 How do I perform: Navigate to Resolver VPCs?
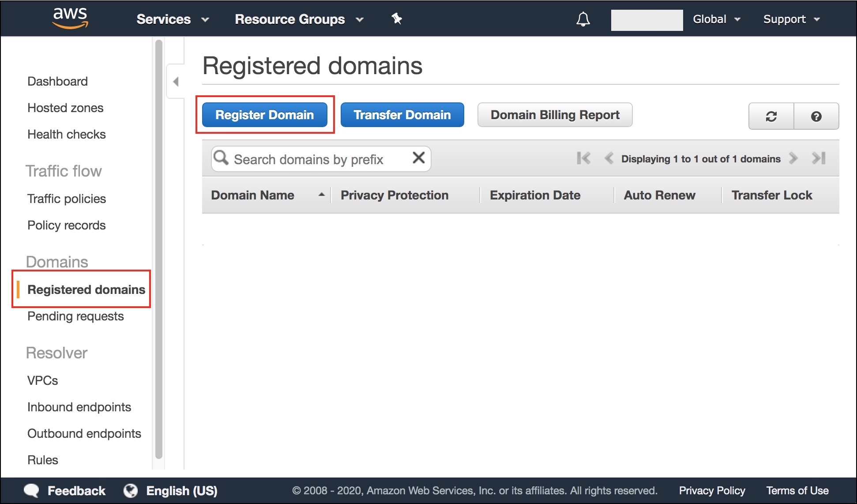coord(43,380)
